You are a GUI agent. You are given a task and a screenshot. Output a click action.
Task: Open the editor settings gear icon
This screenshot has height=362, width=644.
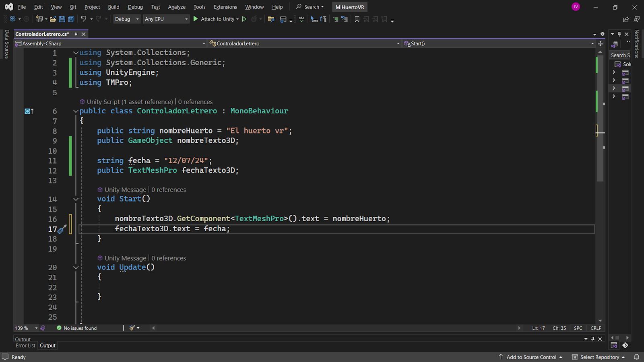pyautogui.click(x=602, y=34)
